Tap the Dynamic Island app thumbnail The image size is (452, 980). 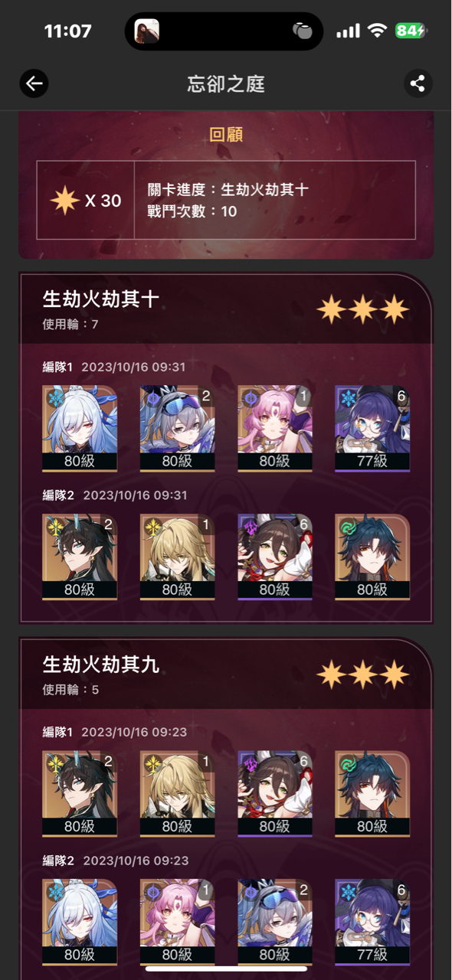point(147,31)
